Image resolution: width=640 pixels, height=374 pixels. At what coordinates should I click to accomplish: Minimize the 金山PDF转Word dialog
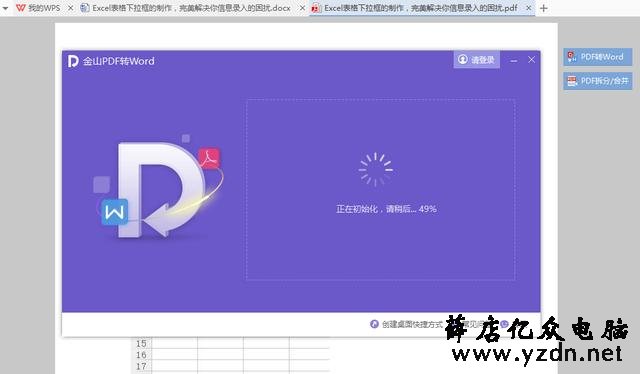pyautogui.click(x=514, y=60)
